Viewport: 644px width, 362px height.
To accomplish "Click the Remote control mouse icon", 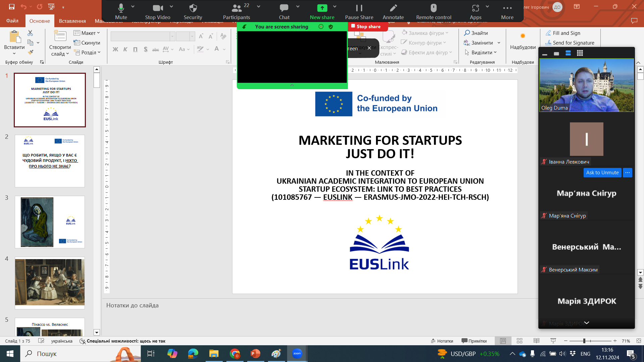I will click(x=433, y=8).
